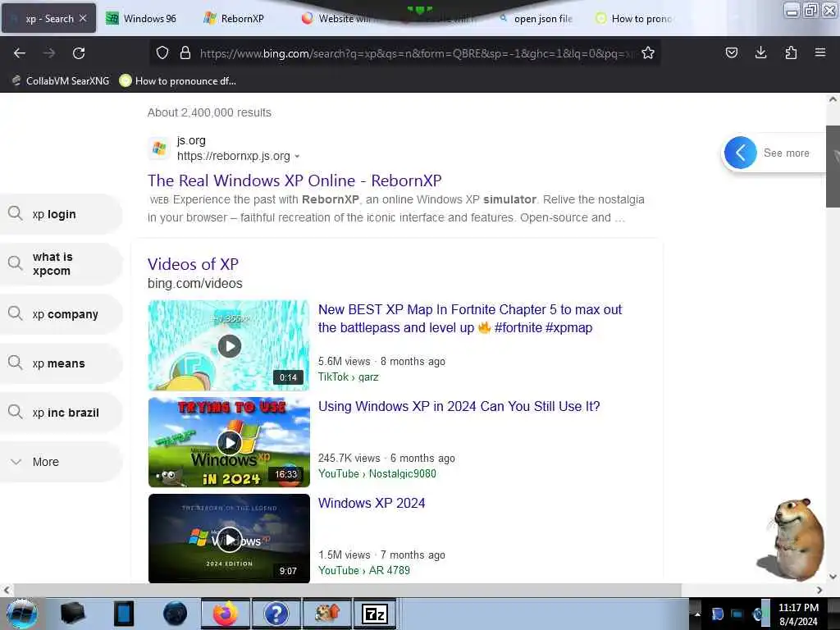Click the page scroll down arrow
The height and width of the screenshot is (630, 840).
tap(833, 577)
